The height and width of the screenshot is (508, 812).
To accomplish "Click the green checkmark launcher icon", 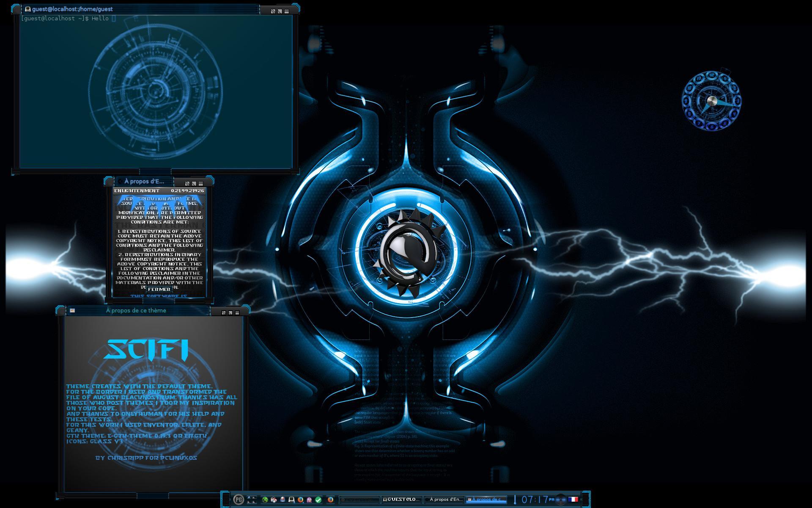I will click(x=318, y=500).
